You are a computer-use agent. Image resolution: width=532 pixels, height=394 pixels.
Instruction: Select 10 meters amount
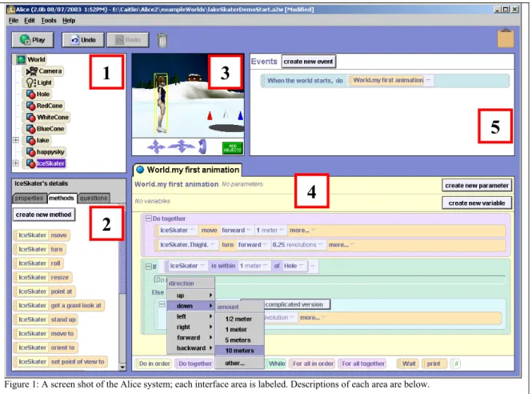coord(239,351)
